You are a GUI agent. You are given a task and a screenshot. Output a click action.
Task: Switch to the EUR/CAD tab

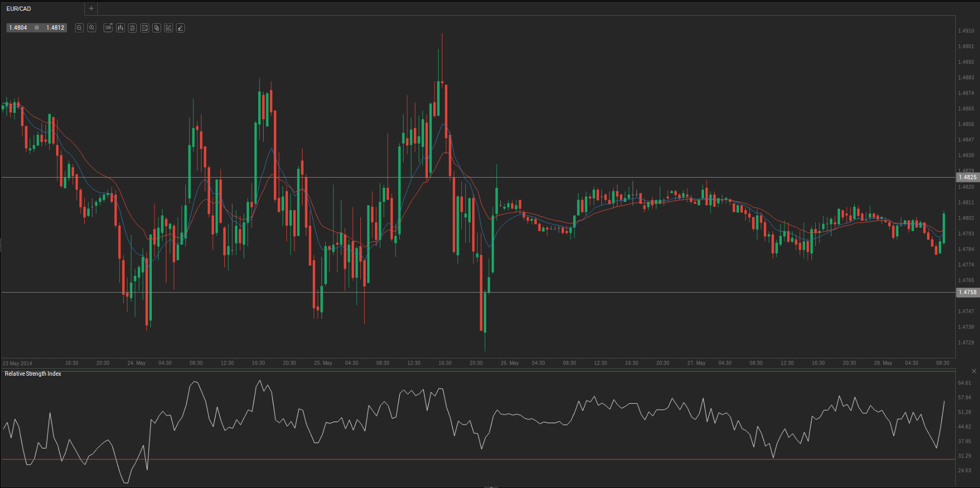(19, 9)
